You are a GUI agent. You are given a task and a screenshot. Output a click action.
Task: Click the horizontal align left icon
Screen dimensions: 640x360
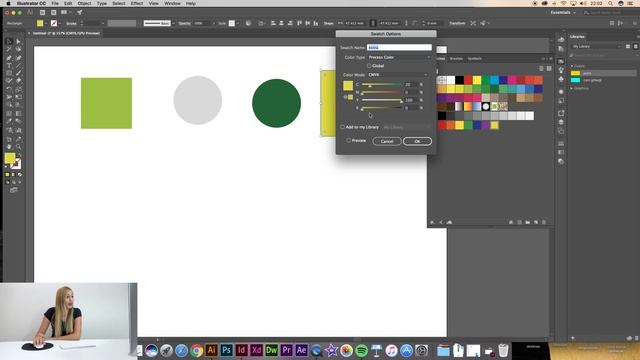click(x=273, y=23)
